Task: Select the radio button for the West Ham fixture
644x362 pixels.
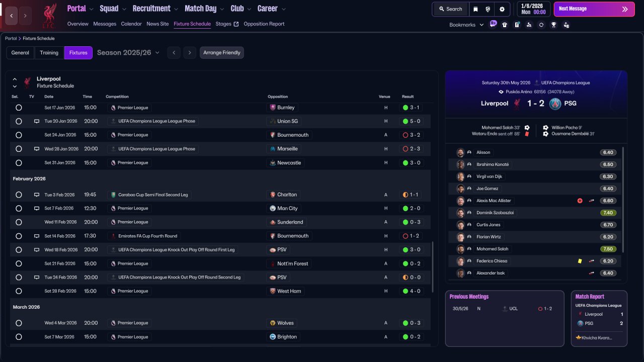Action: pyautogui.click(x=19, y=291)
